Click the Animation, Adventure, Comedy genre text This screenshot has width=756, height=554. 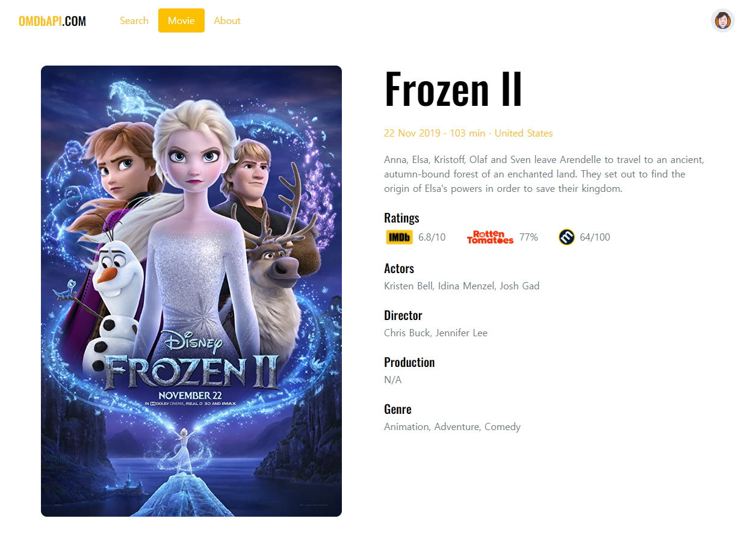pos(452,426)
